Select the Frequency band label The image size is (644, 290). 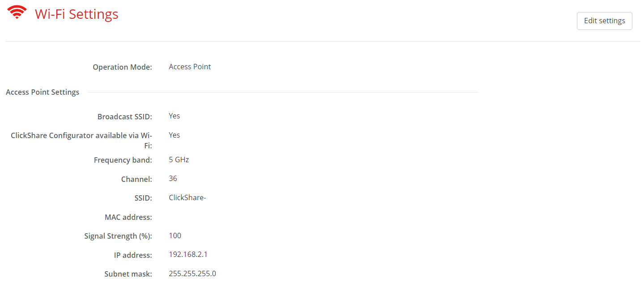click(123, 160)
